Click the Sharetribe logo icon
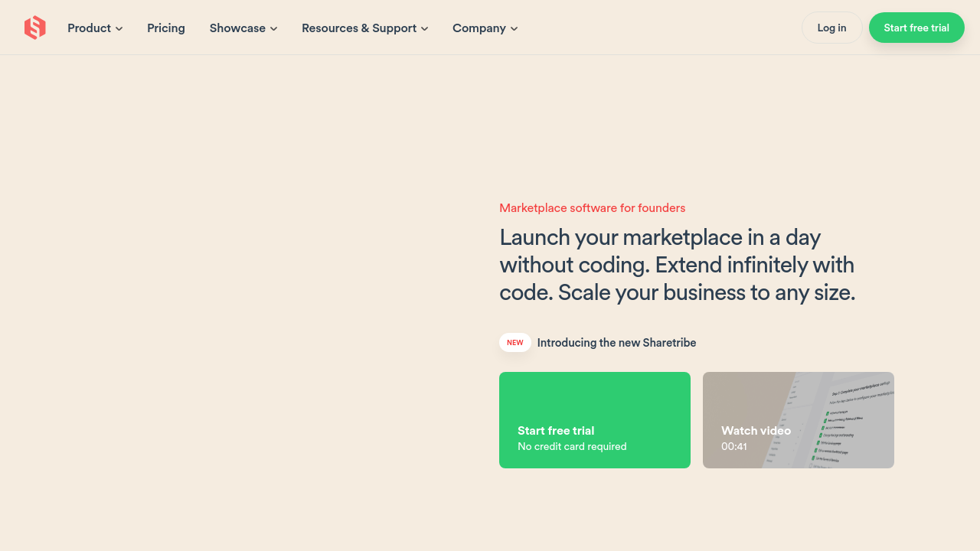This screenshot has height=551, width=980. [x=35, y=28]
